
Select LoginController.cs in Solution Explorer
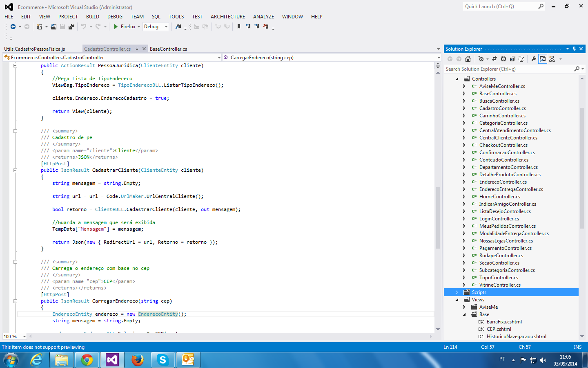[499, 219]
